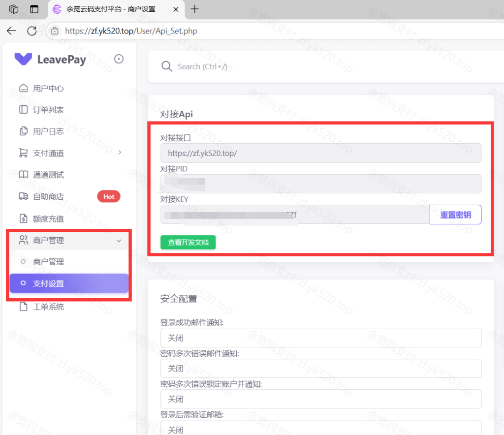Click the search magnifier icon

[167, 66]
